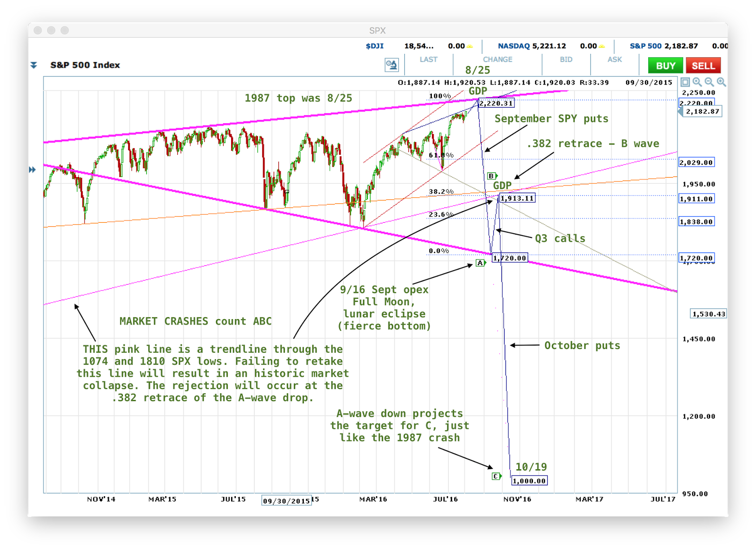
Task: Toggle the B wave marker on the chart
Action: pos(490,175)
